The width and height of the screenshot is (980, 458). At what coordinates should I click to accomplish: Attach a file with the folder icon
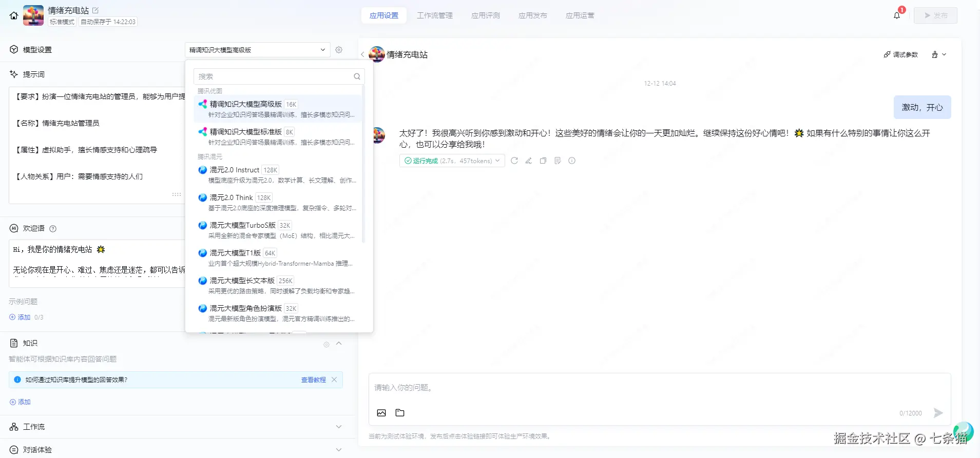point(400,413)
